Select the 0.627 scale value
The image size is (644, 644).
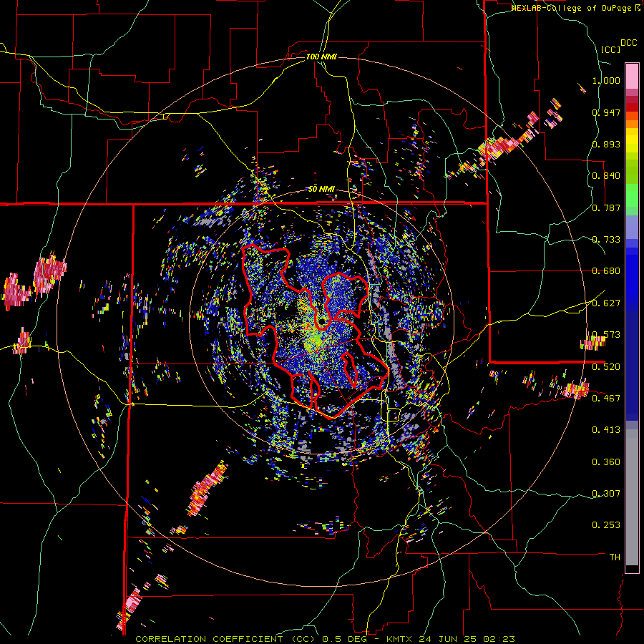606,303
